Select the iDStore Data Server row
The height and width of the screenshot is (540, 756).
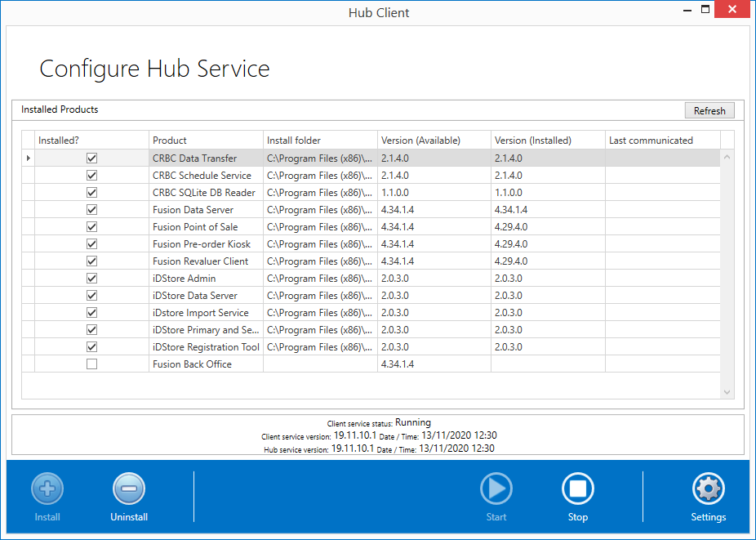click(x=371, y=296)
